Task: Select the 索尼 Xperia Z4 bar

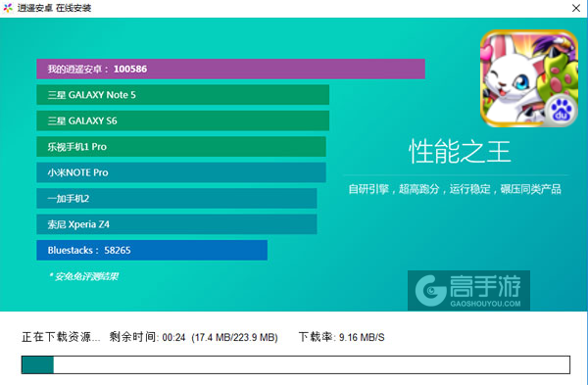Action: coord(176,224)
